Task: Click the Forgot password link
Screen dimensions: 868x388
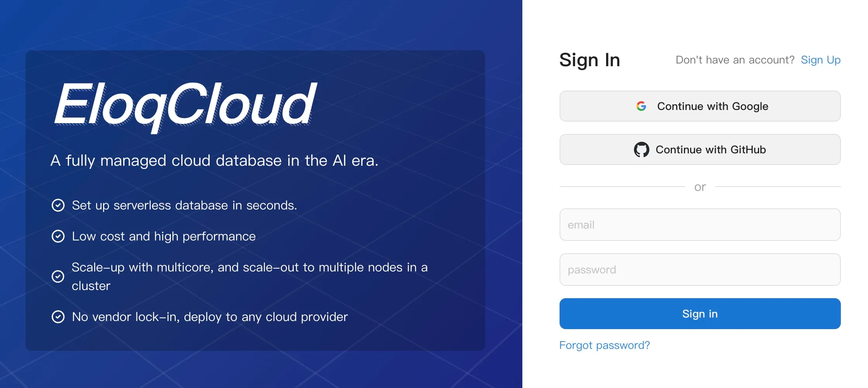Action: 604,345
